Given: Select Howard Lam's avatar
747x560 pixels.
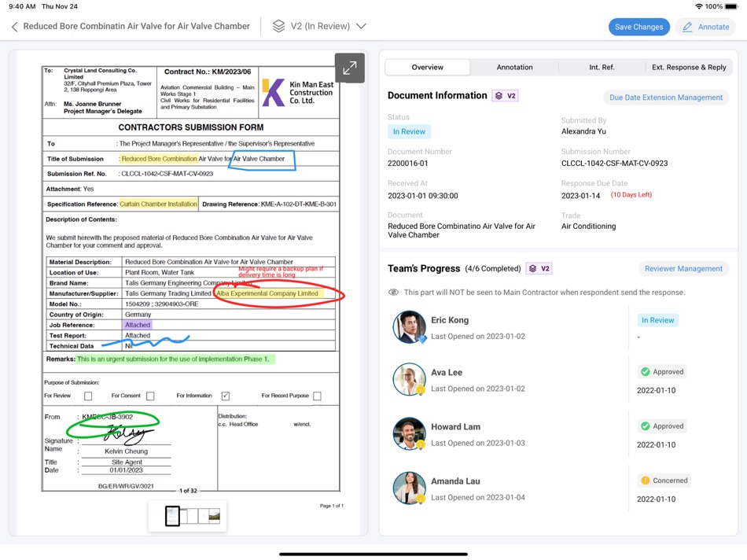Looking at the screenshot, I should point(409,433).
